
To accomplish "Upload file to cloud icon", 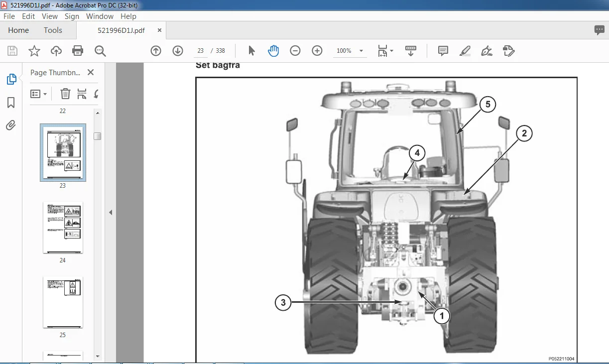I will pyautogui.click(x=56, y=51).
